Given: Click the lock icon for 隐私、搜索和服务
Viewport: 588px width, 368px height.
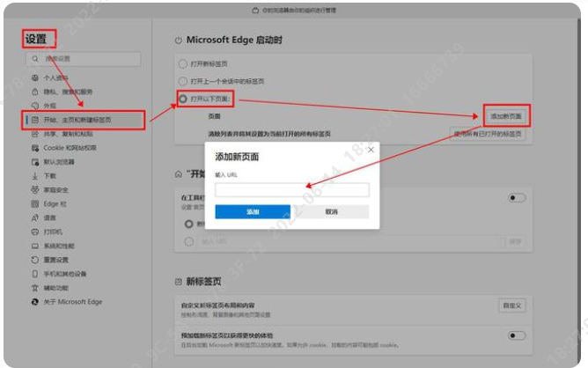Looking at the screenshot, I should pos(35,92).
